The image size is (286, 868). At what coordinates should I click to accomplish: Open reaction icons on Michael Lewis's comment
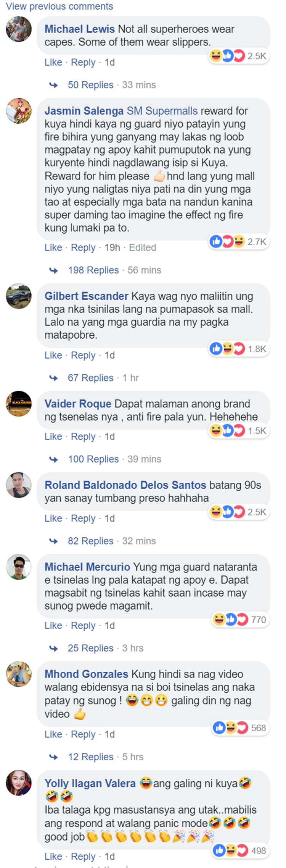click(x=227, y=56)
